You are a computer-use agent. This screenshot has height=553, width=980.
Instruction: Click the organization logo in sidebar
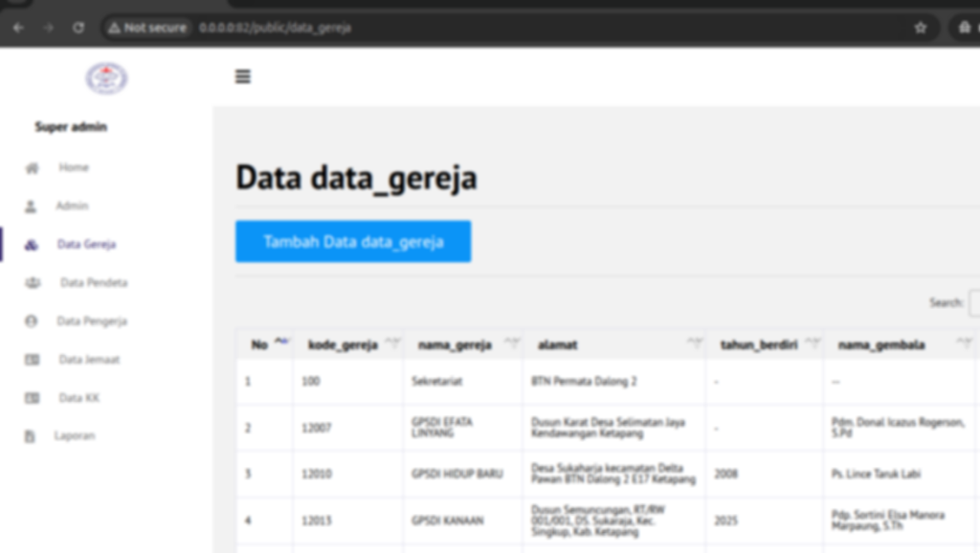click(x=106, y=78)
